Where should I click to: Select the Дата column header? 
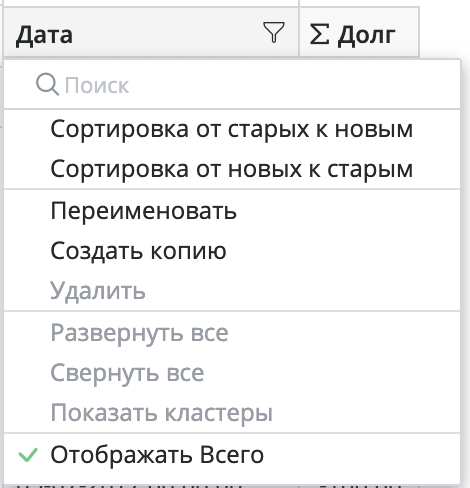click(x=151, y=32)
